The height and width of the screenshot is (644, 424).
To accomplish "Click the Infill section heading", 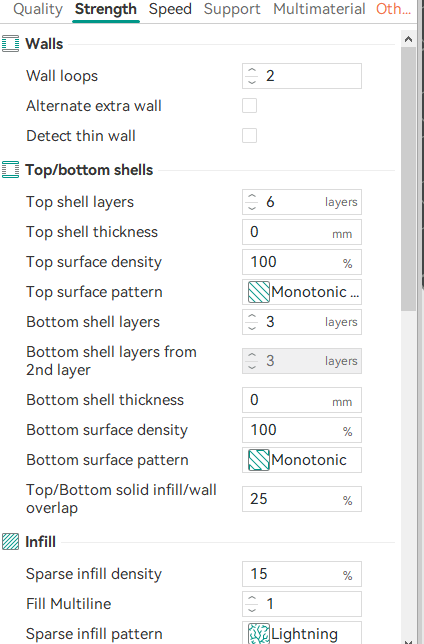I will (40, 542).
